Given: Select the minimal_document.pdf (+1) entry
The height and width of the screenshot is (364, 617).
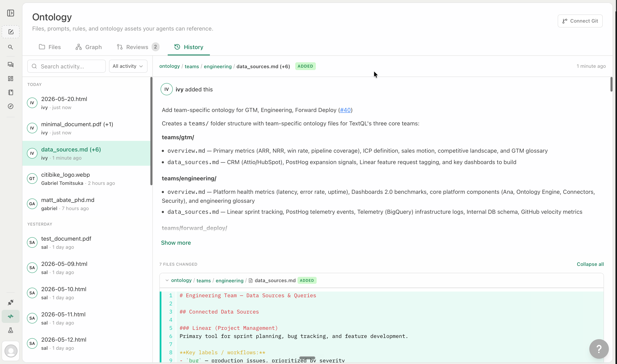Looking at the screenshot, I should pos(86,128).
